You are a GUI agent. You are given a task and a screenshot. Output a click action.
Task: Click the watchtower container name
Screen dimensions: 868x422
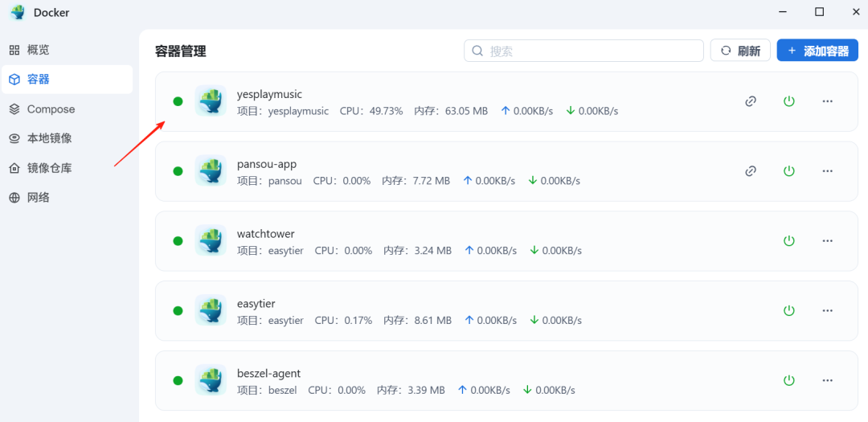(x=266, y=234)
